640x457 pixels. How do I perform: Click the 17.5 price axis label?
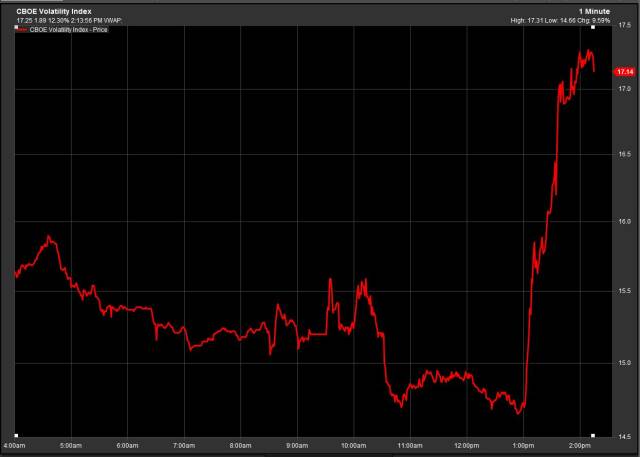(x=624, y=25)
